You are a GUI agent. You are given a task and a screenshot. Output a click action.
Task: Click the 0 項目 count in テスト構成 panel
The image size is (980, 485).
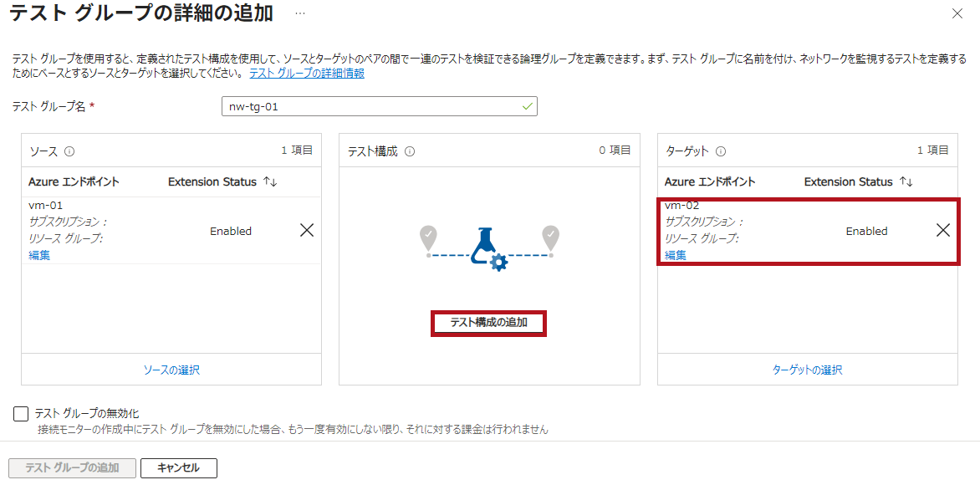point(615,151)
